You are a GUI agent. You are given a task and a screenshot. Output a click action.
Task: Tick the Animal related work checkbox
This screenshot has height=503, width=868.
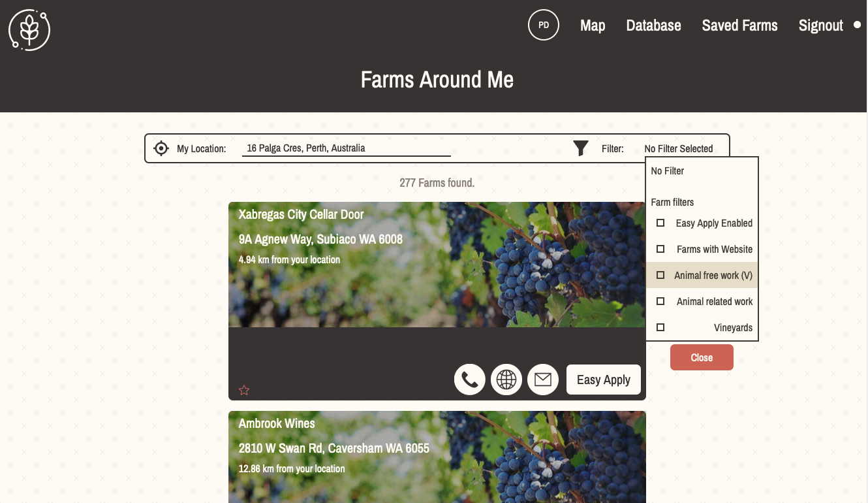point(660,301)
